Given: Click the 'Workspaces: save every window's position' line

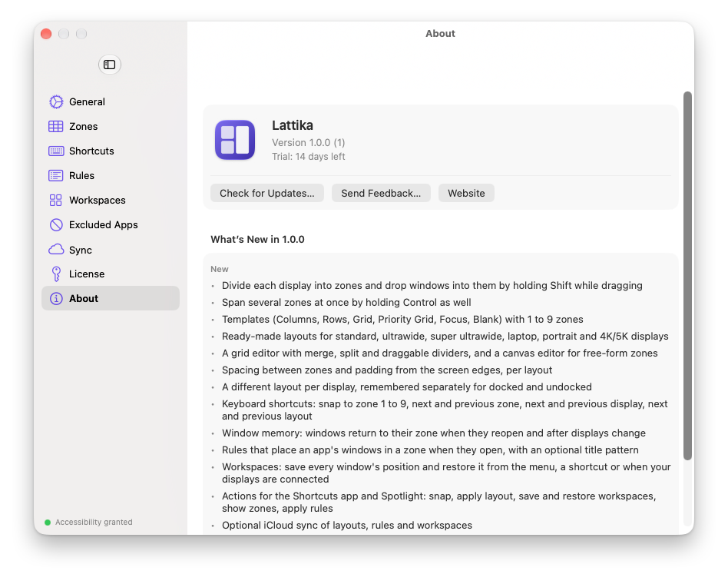Looking at the screenshot, I should [446, 473].
